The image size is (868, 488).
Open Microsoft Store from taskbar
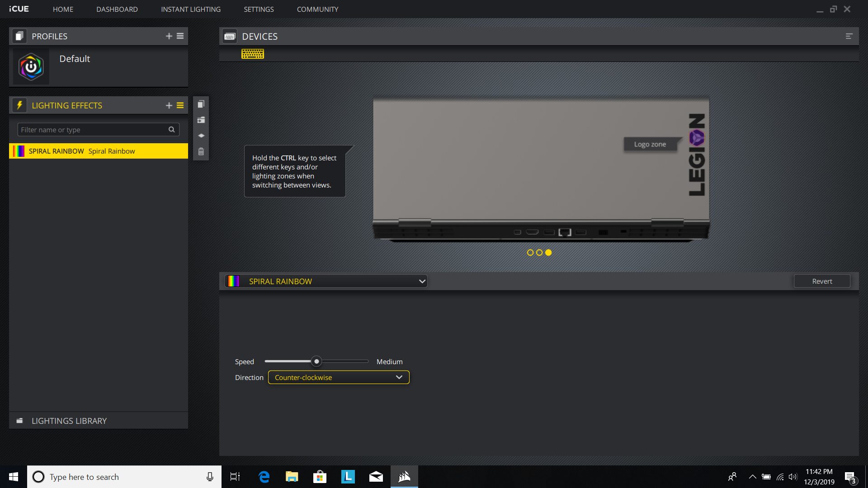pyautogui.click(x=320, y=477)
